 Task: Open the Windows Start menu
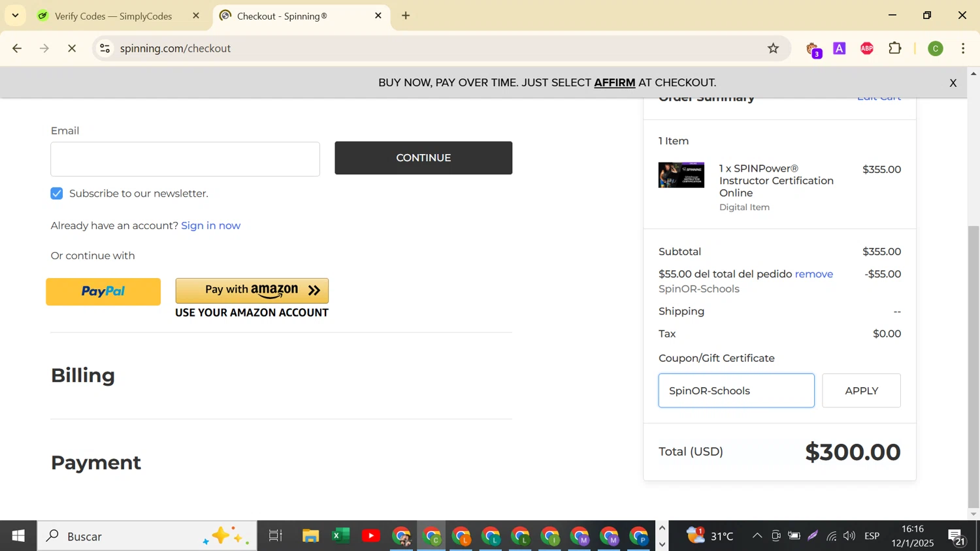(18, 536)
